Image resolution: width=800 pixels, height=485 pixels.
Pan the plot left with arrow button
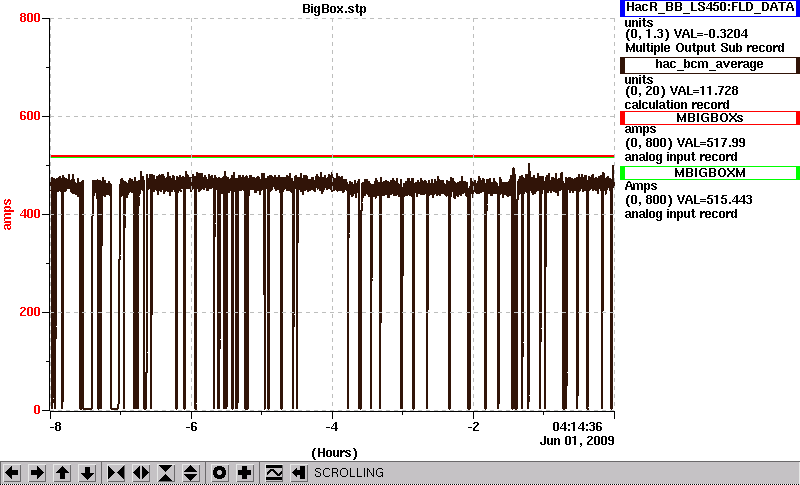pos(12,473)
